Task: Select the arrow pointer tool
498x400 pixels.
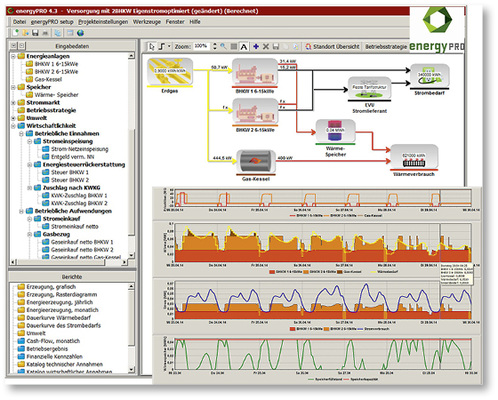Action: click(152, 46)
